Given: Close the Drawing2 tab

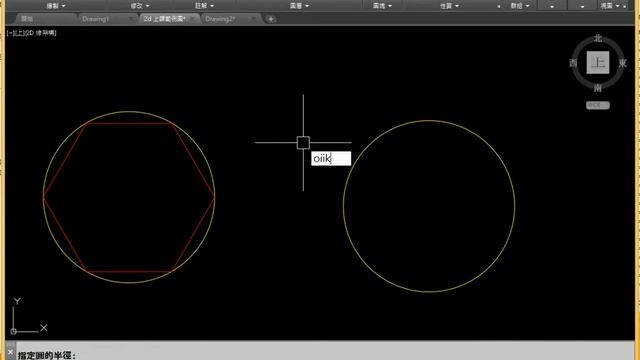Looking at the screenshot, I should [x=254, y=19].
